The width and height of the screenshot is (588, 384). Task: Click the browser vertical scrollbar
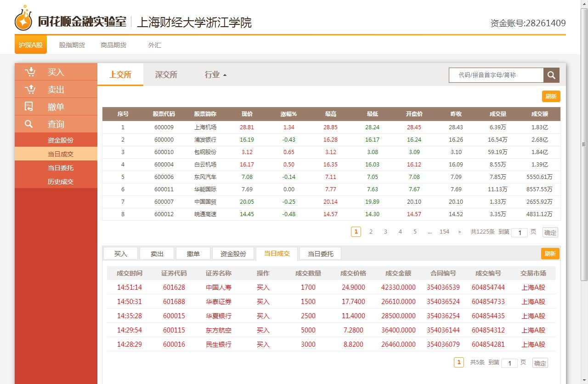pyautogui.click(x=584, y=144)
